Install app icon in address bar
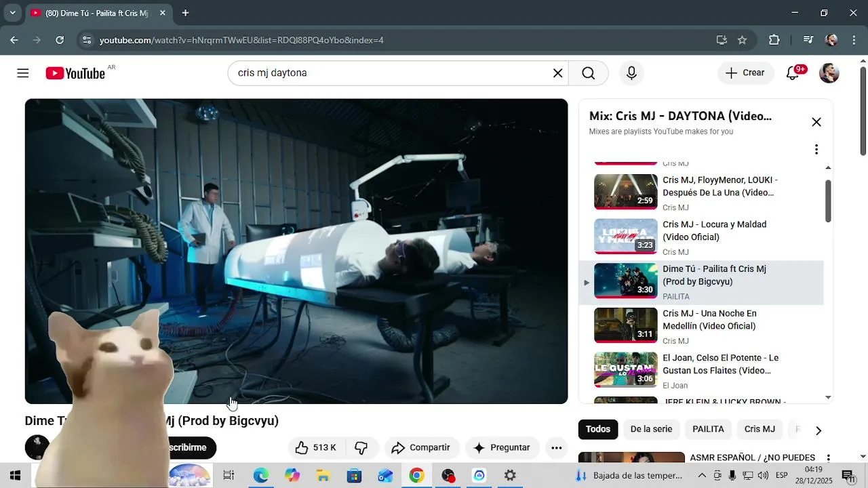This screenshot has width=868, height=488. [x=722, y=40]
